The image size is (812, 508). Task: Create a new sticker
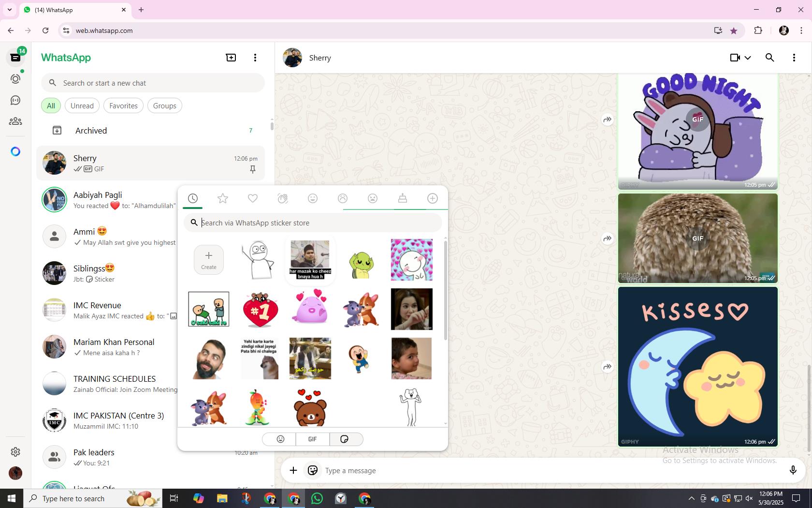coord(209,260)
